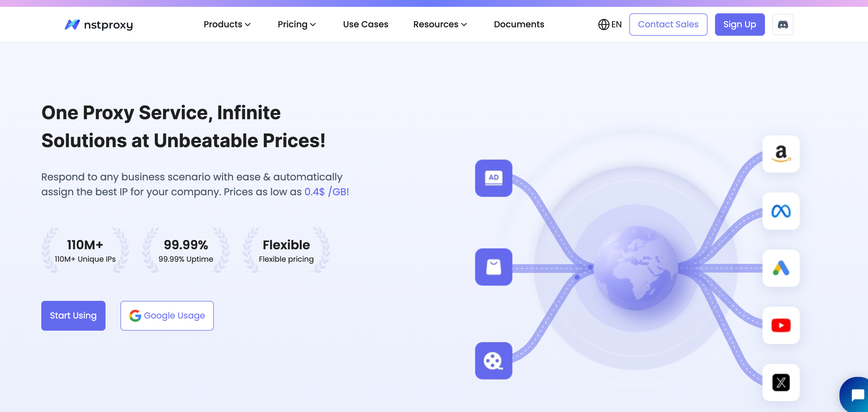Click the Contact Sales button
Screen dimensions: 868x412
point(668,25)
